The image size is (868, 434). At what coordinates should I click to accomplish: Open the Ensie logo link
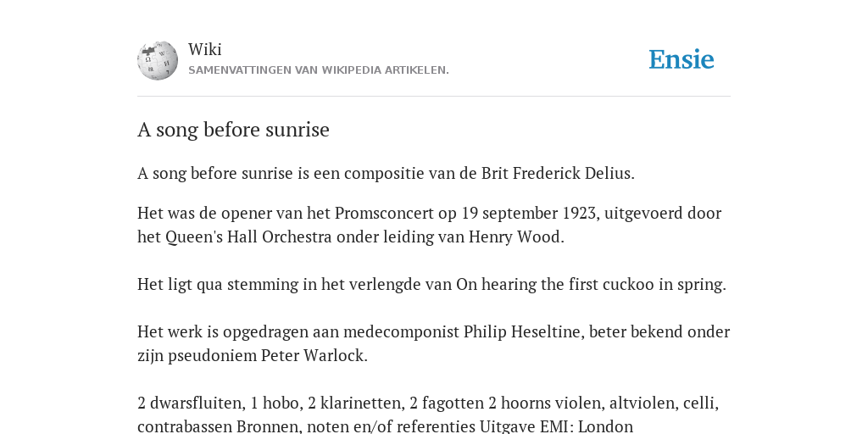681,59
